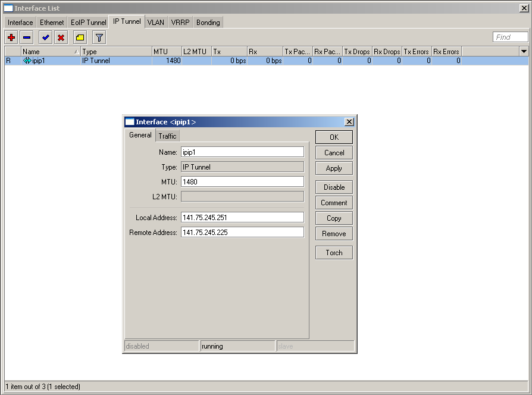Disable interface with red X icon

(x=61, y=37)
